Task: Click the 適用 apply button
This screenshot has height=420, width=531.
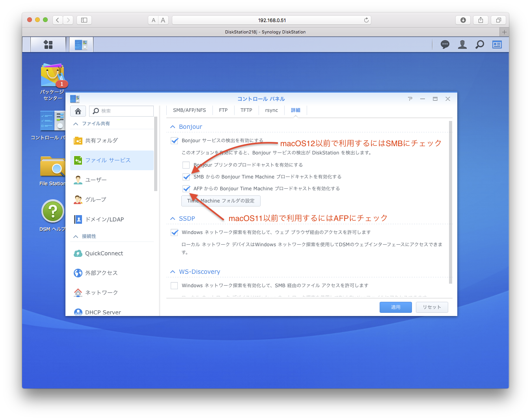Action: click(395, 307)
